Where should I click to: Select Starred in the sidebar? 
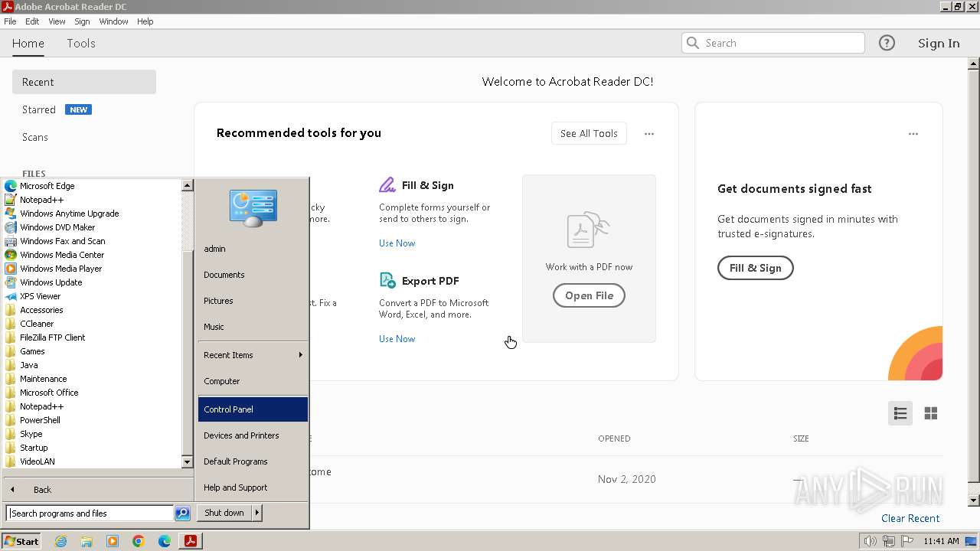(39, 109)
